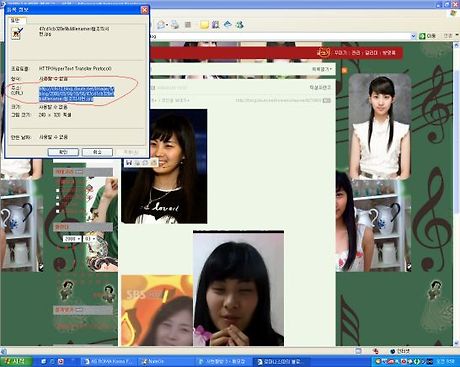
Task: Close the properties dialog with X
Action: pos(145,10)
